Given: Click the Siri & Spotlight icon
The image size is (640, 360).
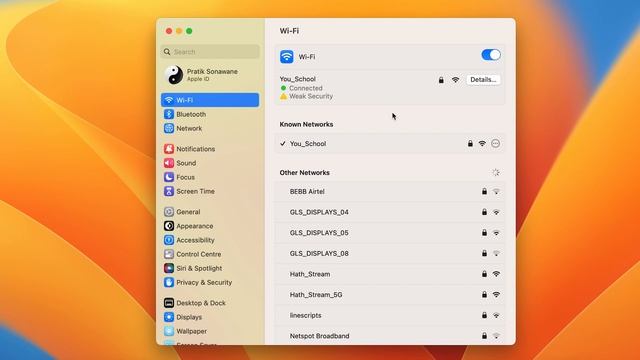Looking at the screenshot, I should (169, 268).
